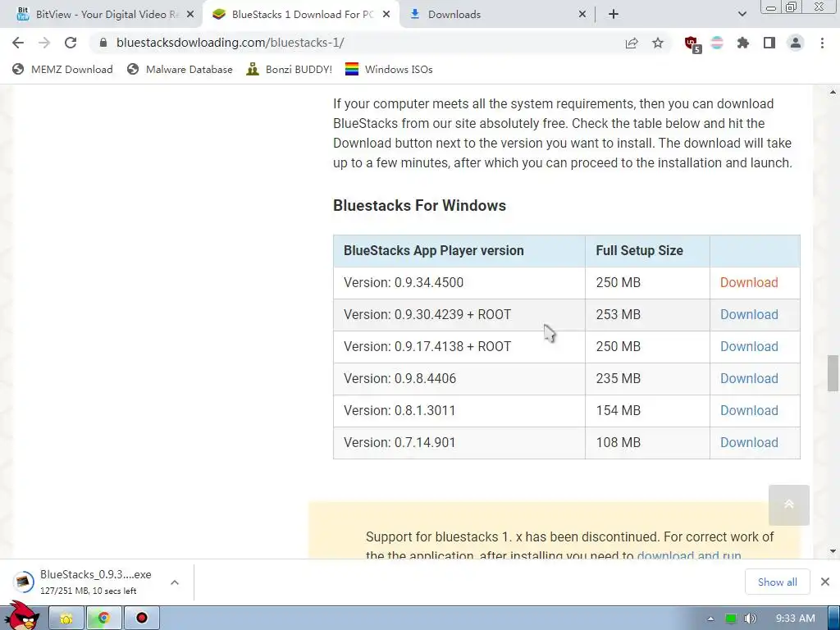Screen dimensions: 840x630
Task: Download version 0.9.8.4406
Action: click(749, 379)
